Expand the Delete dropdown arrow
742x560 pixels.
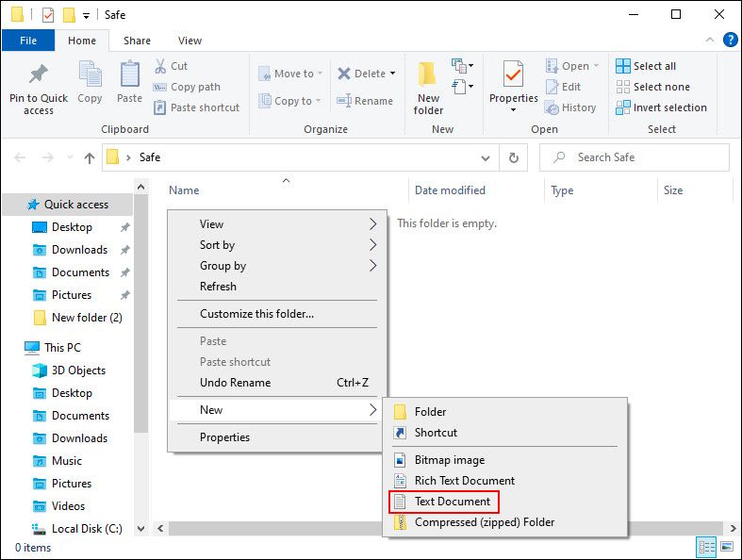click(x=393, y=74)
